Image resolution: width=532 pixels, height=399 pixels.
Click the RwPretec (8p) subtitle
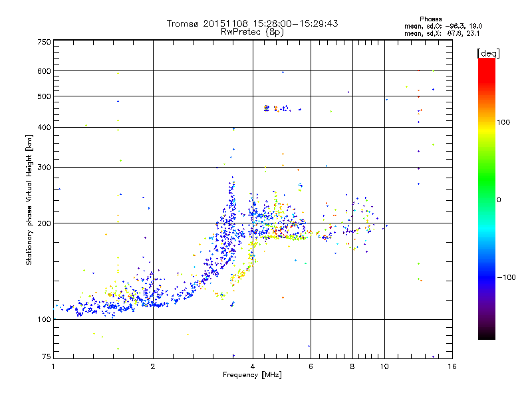click(252, 32)
